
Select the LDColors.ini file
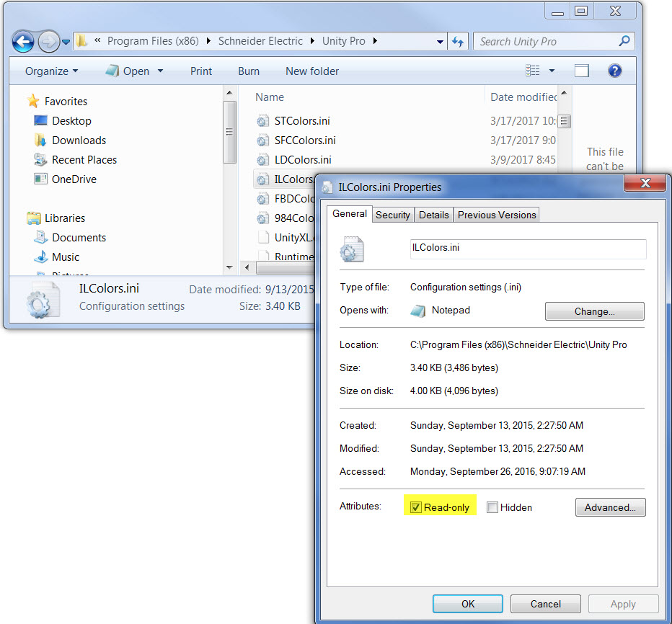click(x=303, y=160)
